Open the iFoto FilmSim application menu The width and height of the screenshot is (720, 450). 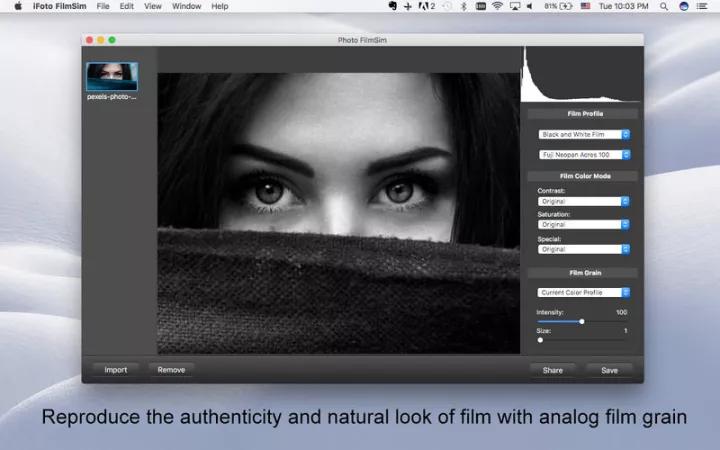coord(59,6)
